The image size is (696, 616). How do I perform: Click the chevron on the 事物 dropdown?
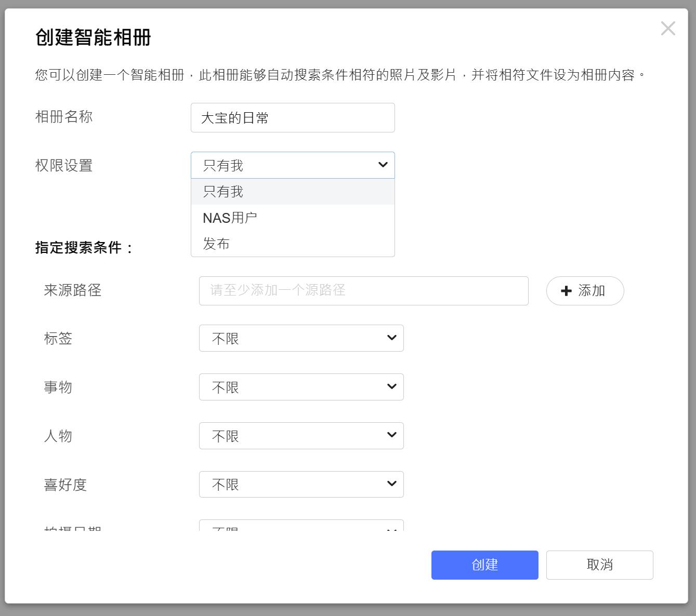coord(391,386)
